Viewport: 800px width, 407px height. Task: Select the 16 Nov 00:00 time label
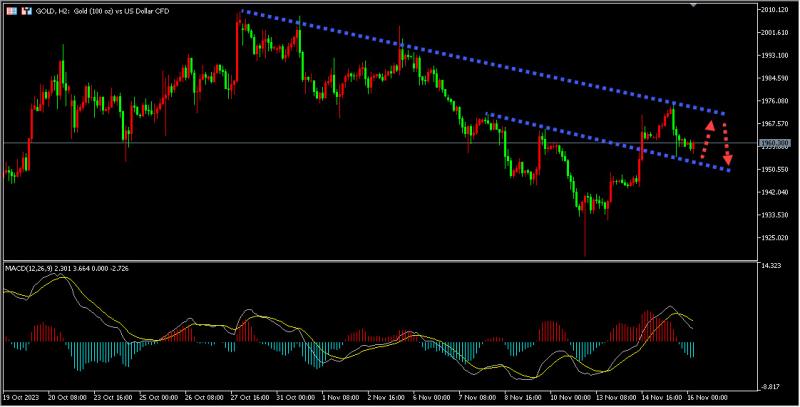(708, 397)
